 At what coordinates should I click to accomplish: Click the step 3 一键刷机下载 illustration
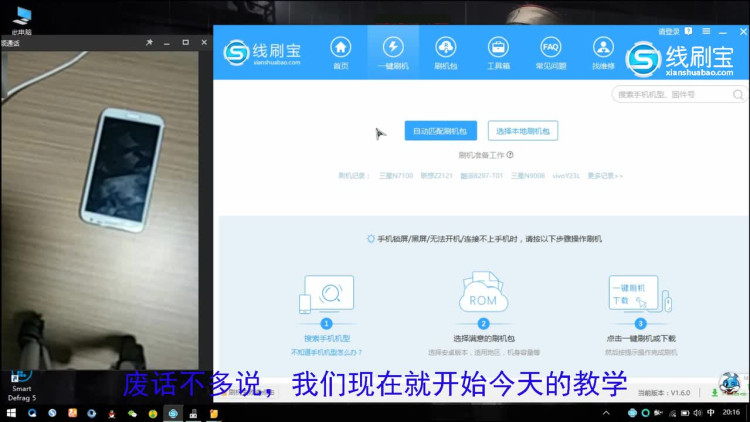coord(640,294)
